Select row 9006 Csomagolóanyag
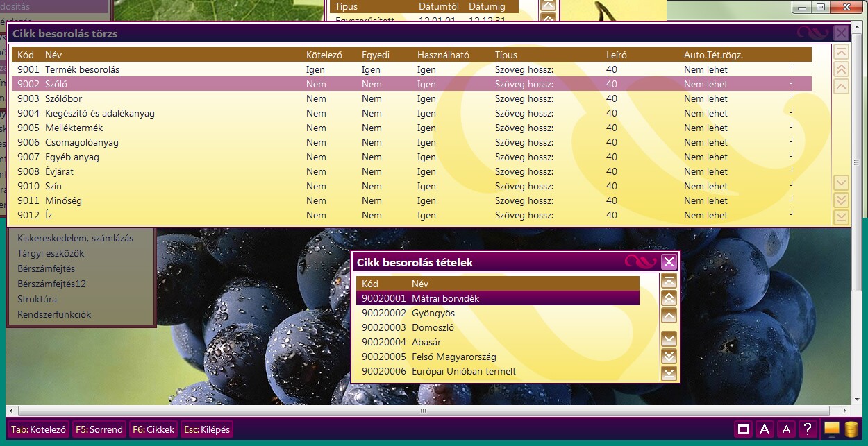Screen dimensions: 868x446 [x=411, y=142]
